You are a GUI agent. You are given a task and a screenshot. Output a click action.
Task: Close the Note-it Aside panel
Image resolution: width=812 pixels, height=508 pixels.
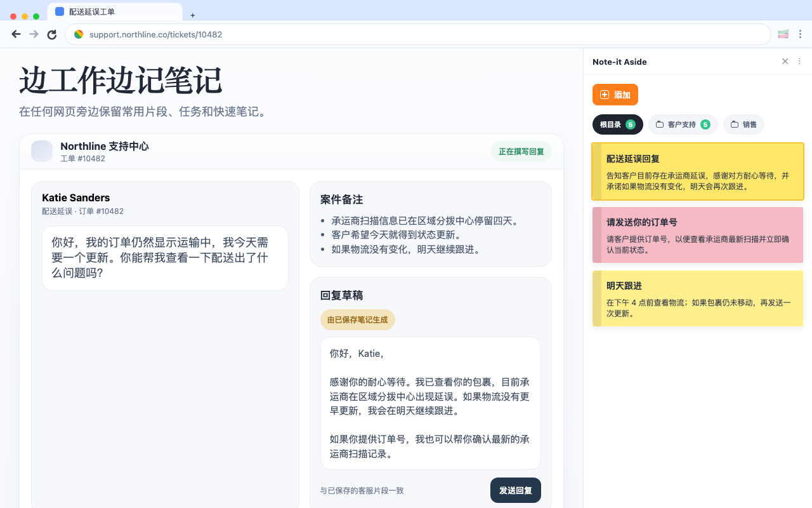coord(785,61)
